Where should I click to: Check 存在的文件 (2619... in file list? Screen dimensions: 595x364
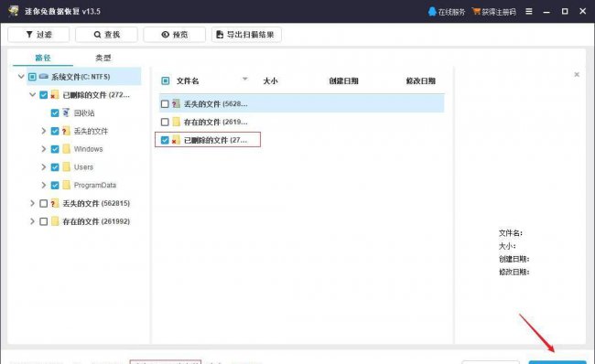165,122
